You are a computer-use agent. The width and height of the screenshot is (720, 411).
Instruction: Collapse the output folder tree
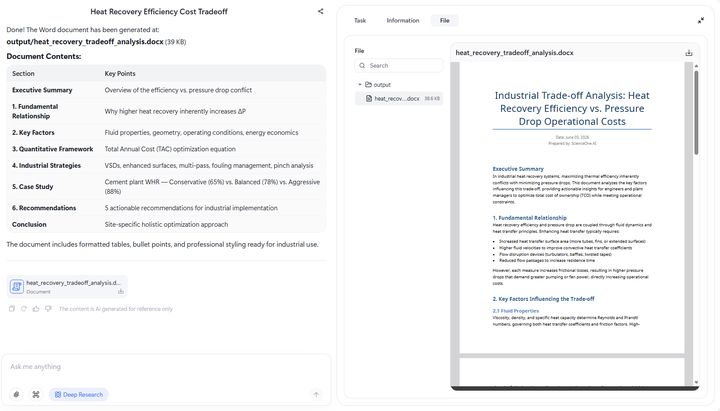(x=360, y=84)
